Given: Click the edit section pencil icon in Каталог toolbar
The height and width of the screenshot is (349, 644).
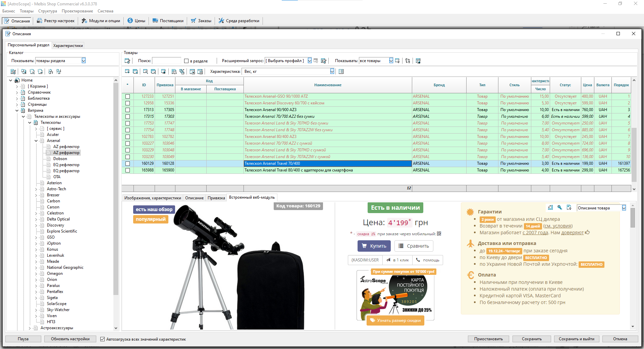Looking at the screenshot, I should tap(32, 71).
